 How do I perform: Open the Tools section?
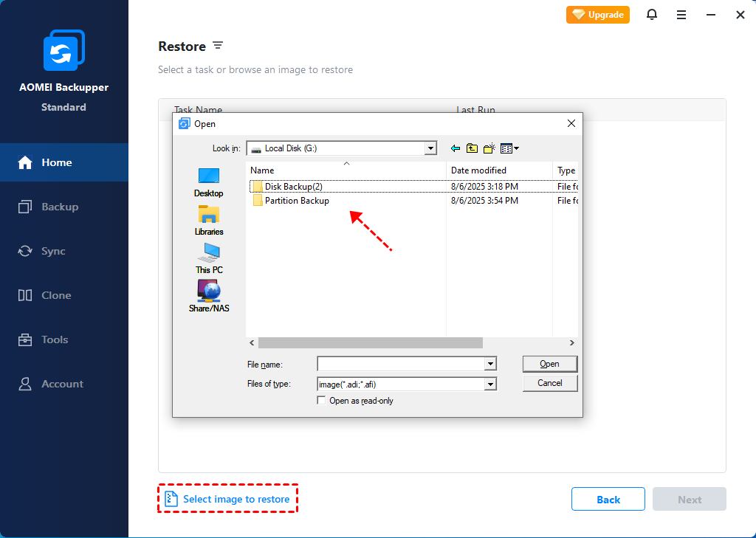64,340
